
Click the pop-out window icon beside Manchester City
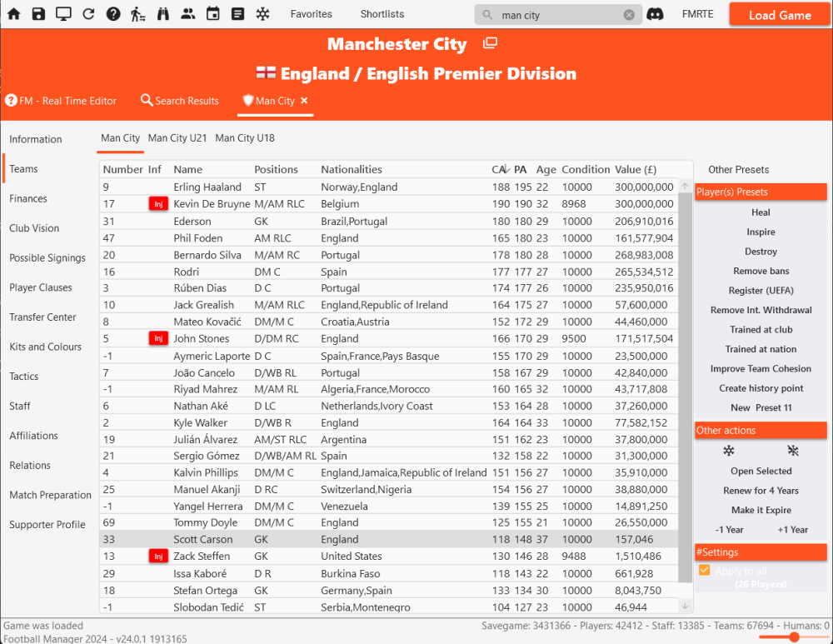tap(490, 43)
